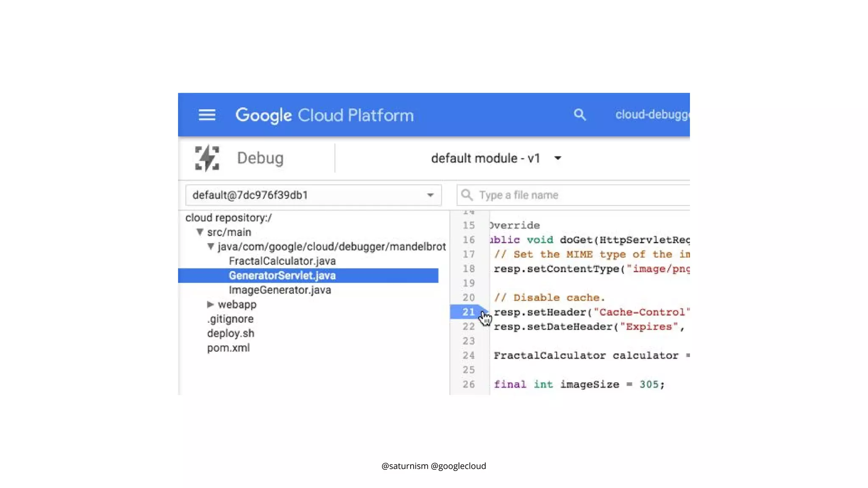Click the resp.setContentType code line
The height and width of the screenshot is (488, 868).
pyautogui.click(x=592, y=269)
